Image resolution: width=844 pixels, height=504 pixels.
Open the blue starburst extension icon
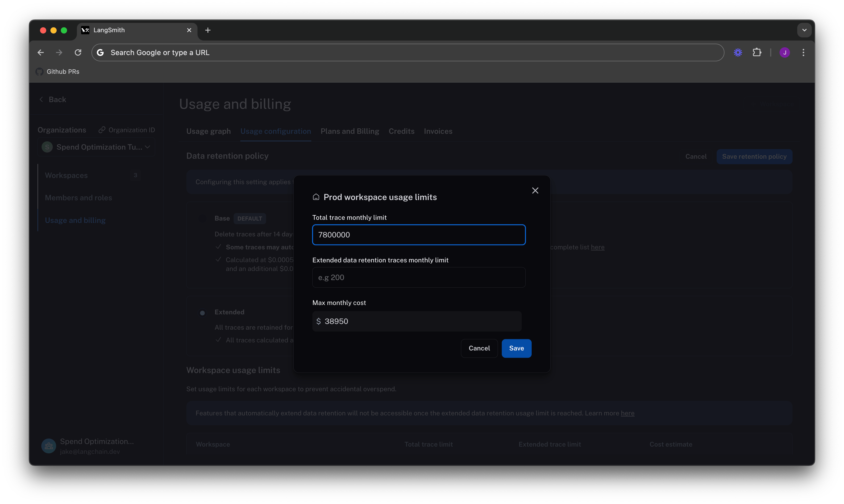738,53
